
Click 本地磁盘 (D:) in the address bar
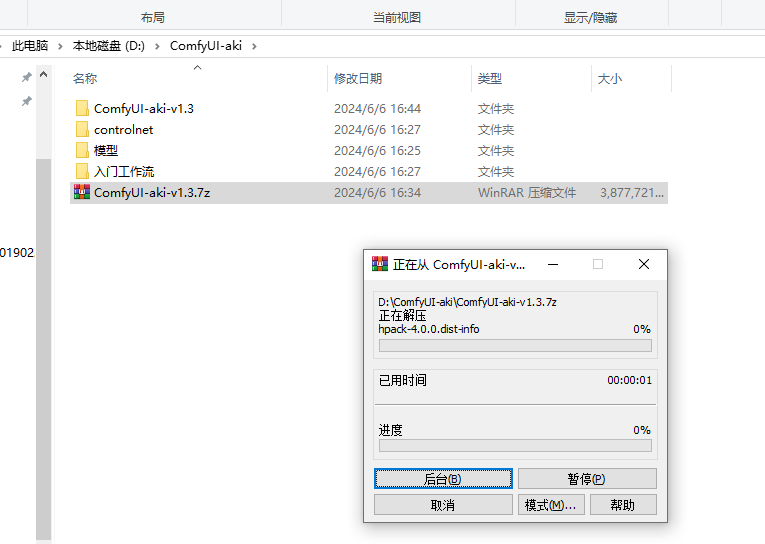click(x=109, y=46)
